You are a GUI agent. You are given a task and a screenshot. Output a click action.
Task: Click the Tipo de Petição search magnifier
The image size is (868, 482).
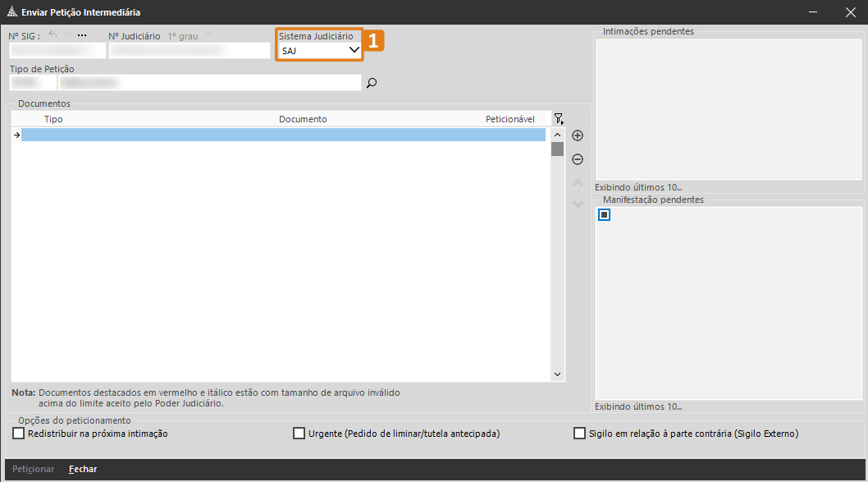371,82
